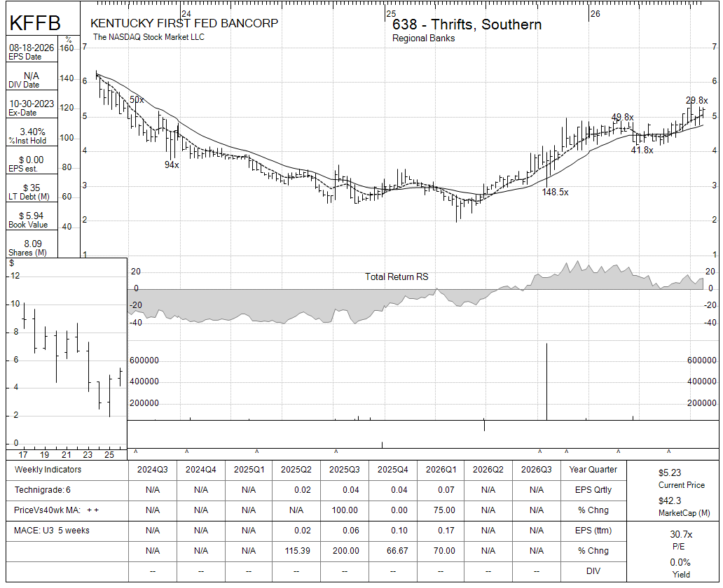Click the 200.00 % Chng value
The height and width of the screenshot is (588, 723).
click(x=346, y=551)
